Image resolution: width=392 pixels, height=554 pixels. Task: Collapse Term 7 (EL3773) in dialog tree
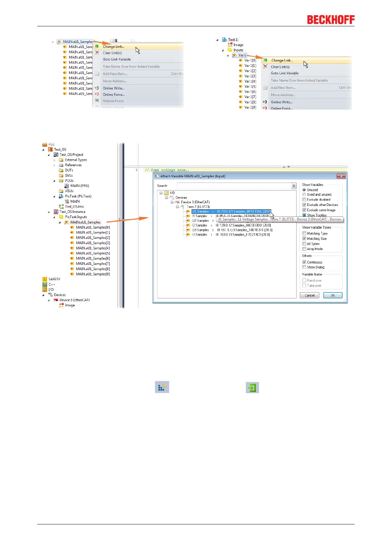point(177,207)
